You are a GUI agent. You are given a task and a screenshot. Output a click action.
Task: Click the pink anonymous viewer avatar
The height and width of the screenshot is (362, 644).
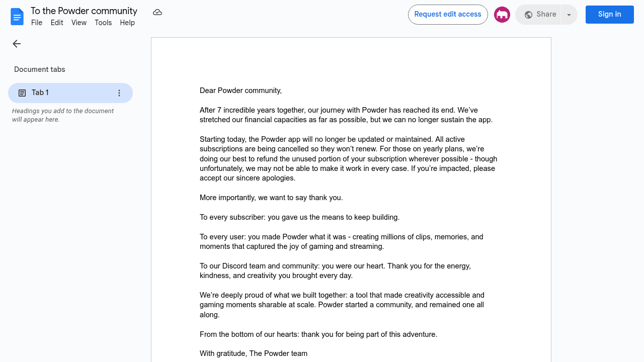pyautogui.click(x=502, y=15)
